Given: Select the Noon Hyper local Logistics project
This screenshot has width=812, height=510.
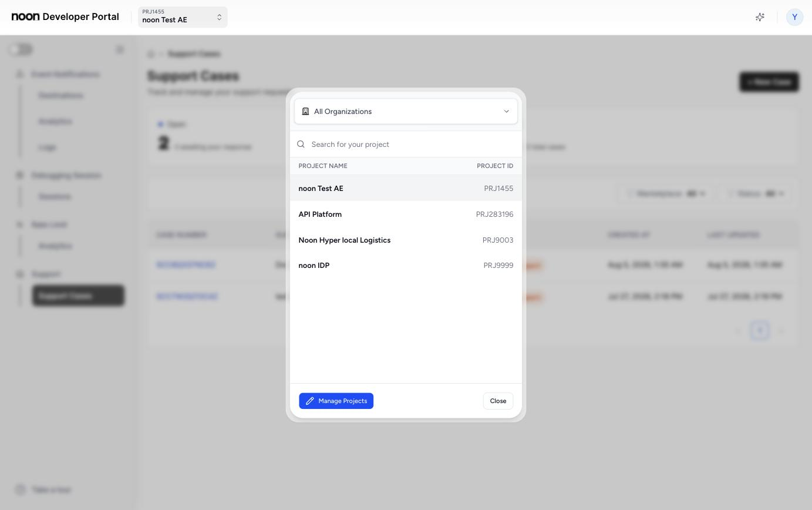Looking at the screenshot, I should (x=406, y=240).
